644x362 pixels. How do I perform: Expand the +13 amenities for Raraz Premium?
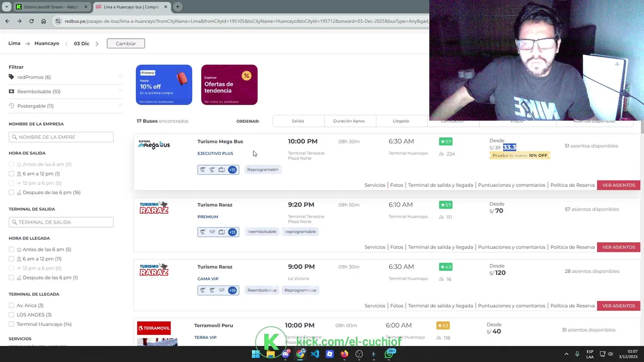tap(232, 232)
